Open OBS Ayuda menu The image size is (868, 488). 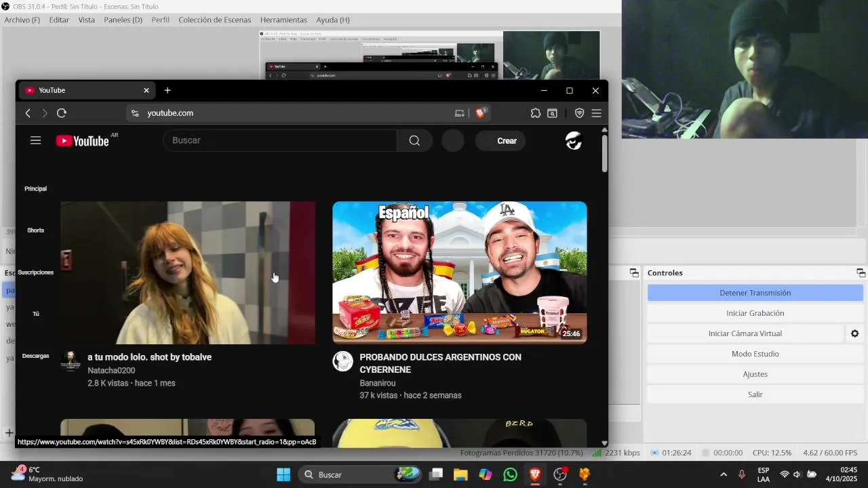coord(333,20)
